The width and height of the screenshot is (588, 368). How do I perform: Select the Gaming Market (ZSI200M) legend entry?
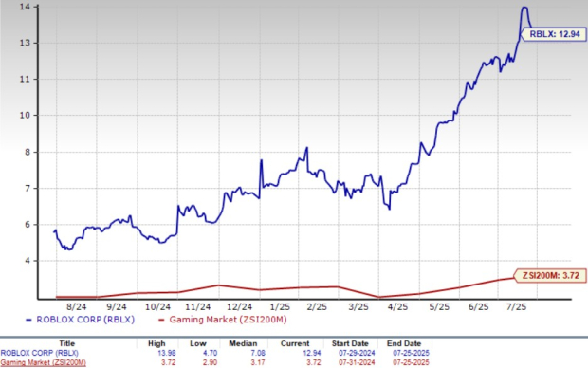coord(223,320)
